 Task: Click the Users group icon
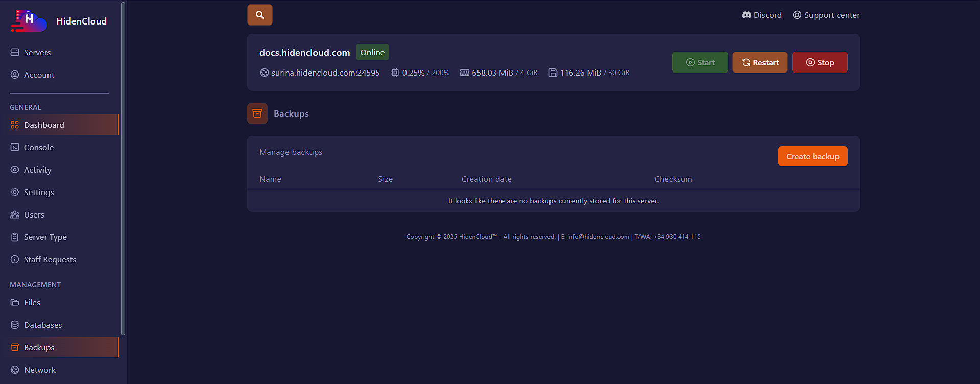tap(15, 214)
